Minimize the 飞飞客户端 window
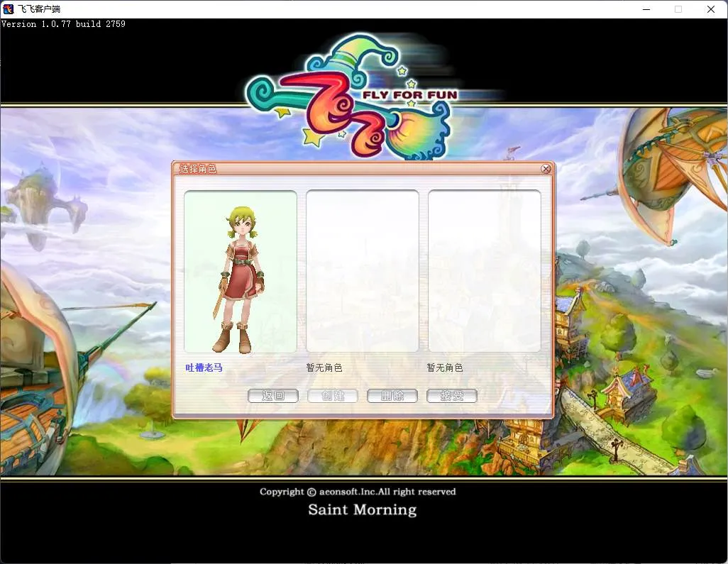The height and width of the screenshot is (564, 728). [x=646, y=9]
